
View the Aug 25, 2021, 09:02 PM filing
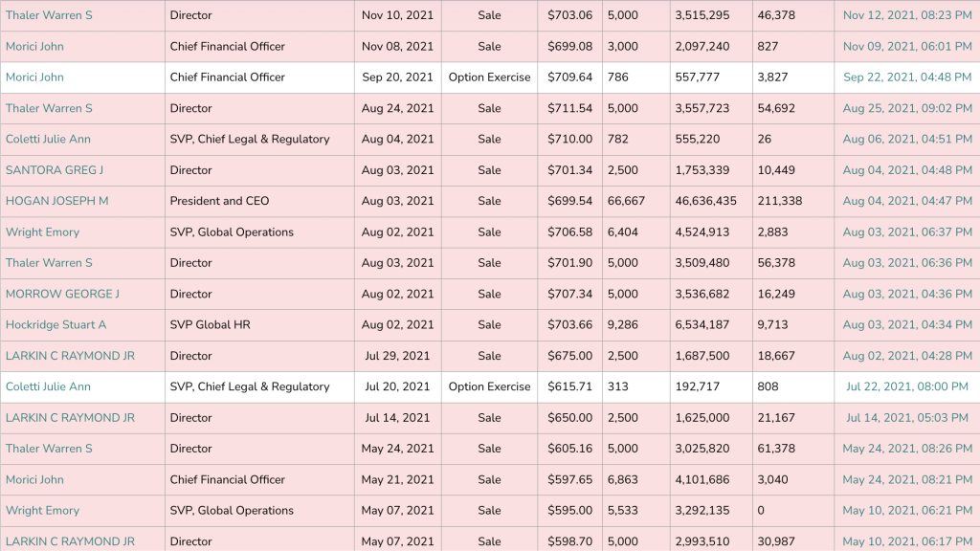click(x=906, y=108)
